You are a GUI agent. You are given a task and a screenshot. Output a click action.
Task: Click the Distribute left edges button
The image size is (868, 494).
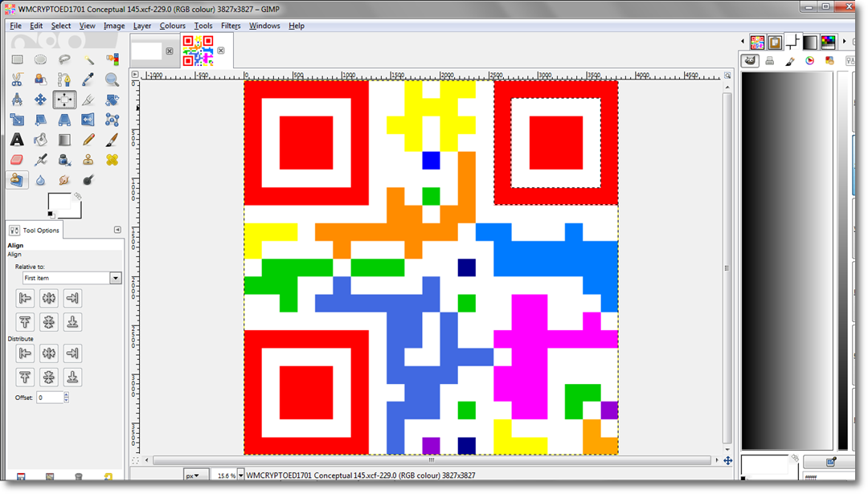25,353
